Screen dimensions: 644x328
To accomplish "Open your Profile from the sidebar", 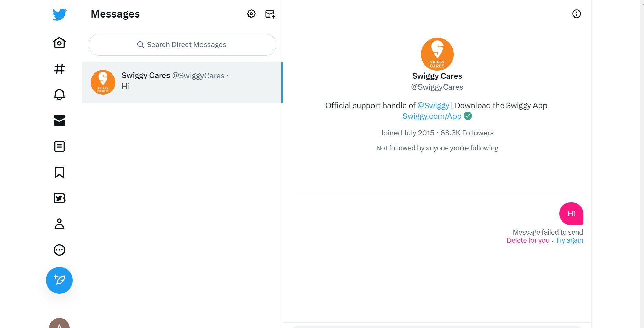I will [x=59, y=224].
